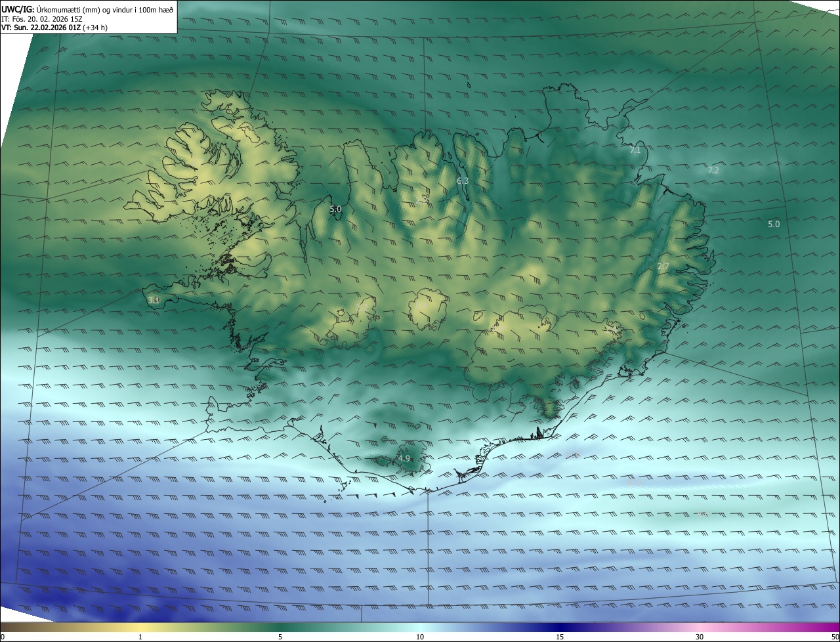Click the colorbar tick label '30'
This screenshot has width=840, height=642.
pyautogui.click(x=700, y=637)
